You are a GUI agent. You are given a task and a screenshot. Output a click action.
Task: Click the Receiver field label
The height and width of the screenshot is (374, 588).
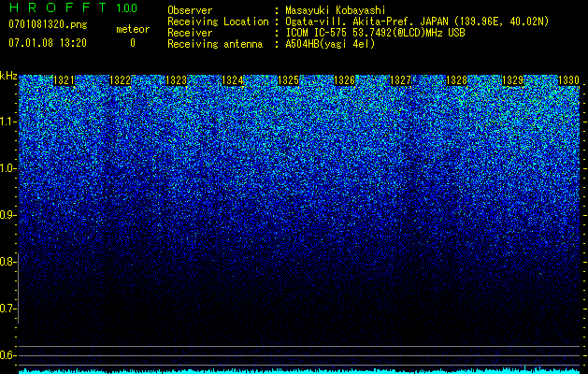tap(190, 33)
